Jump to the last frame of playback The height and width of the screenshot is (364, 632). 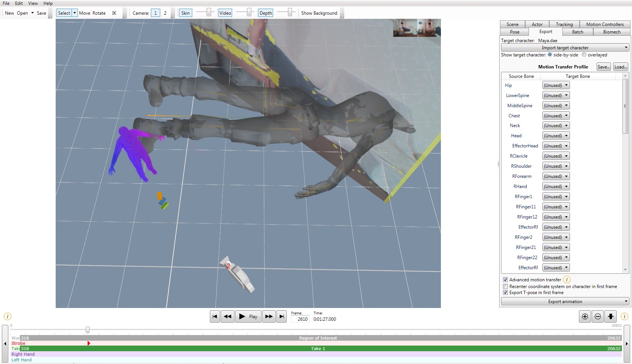[281, 317]
